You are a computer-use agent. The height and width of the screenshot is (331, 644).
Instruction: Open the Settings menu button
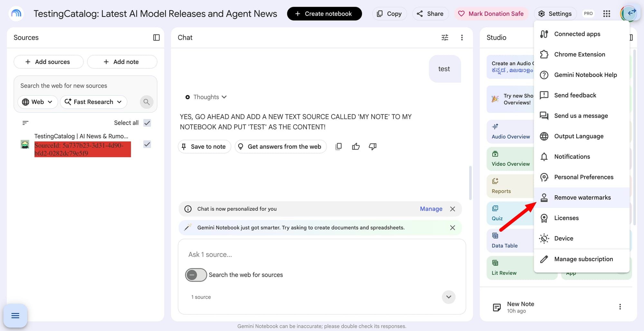(555, 14)
